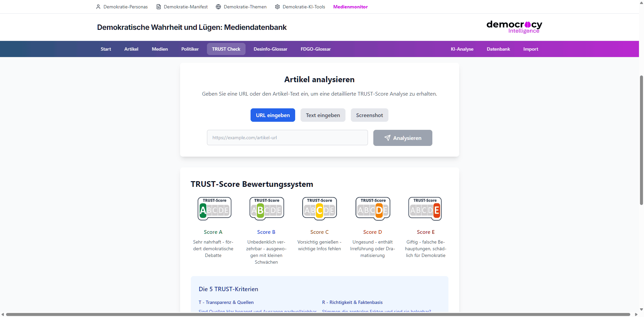Open the KI-Analyse tab
This screenshot has height=317, width=644.
click(x=462, y=49)
